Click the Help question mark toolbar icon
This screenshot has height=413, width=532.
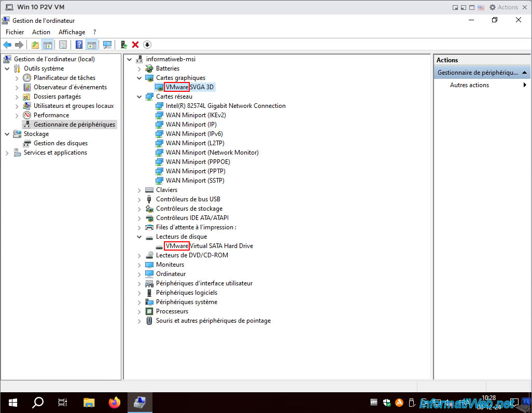(x=79, y=45)
